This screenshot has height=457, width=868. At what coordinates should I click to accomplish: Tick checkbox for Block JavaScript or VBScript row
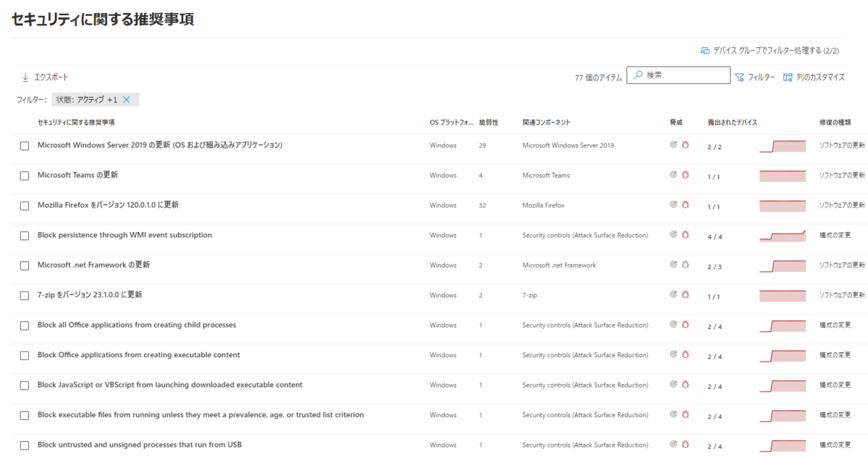click(x=25, y=385)
